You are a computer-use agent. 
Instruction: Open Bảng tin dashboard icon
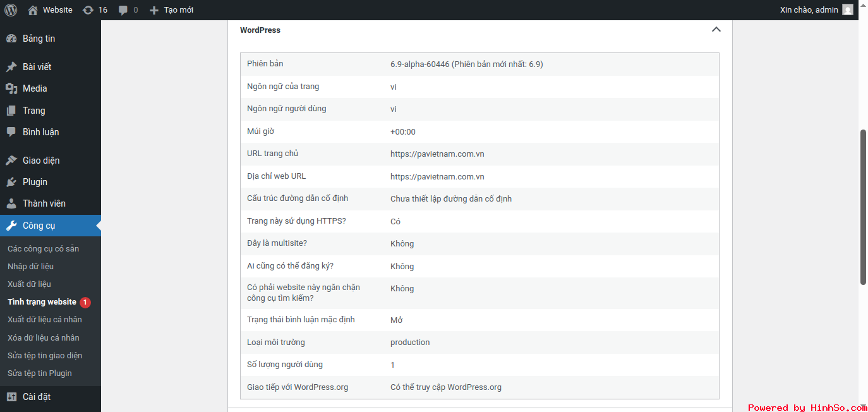point(11,39)
